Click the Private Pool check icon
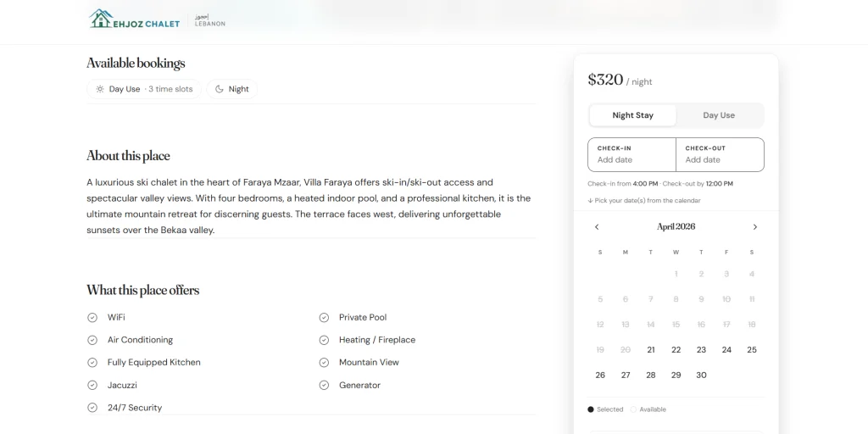This screenshot has height=434, width=868. [324, 317]
